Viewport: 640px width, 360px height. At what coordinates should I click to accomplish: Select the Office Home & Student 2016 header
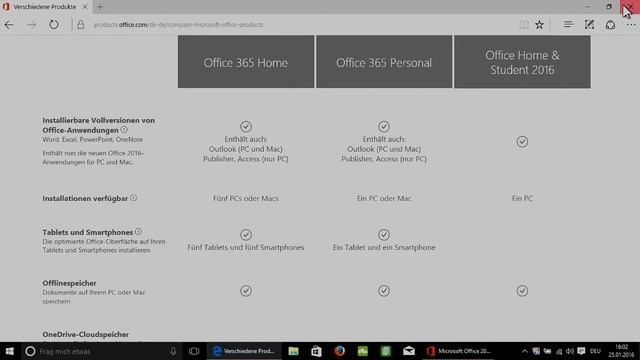[x=522, y=62]
